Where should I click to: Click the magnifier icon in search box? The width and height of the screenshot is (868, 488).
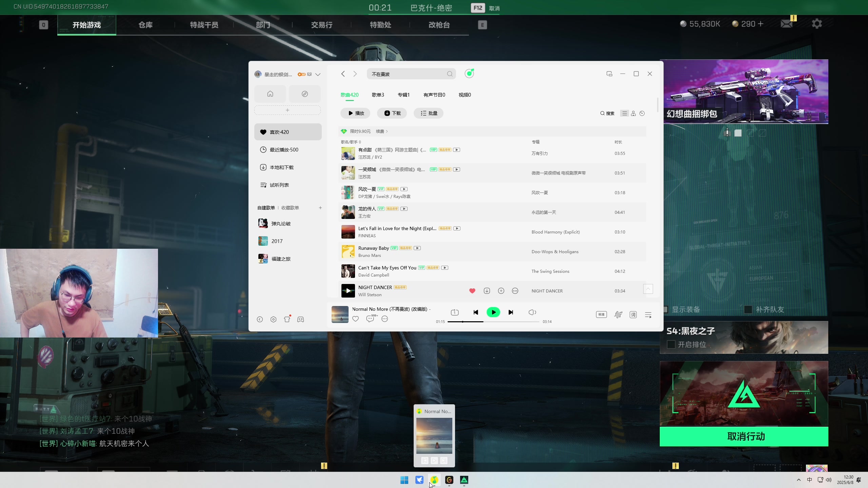pyautogui.click(x=450, y=74)
